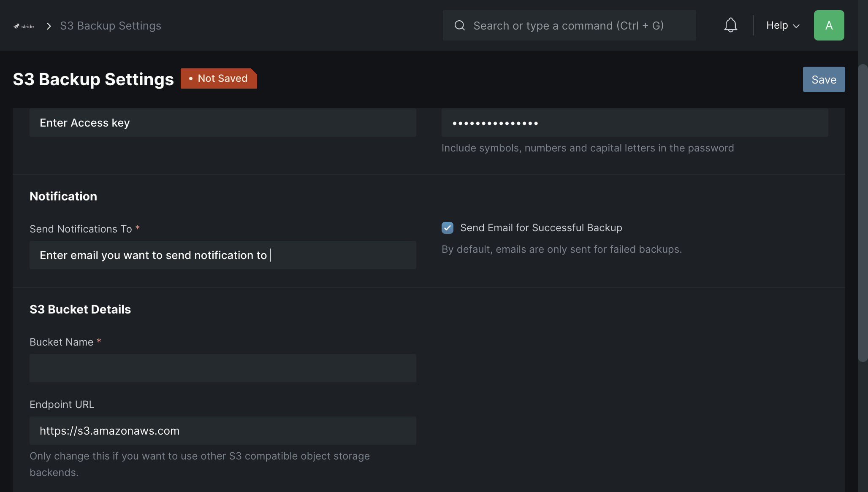Uncheck Send Email for Successful Backup

(448, 228)
